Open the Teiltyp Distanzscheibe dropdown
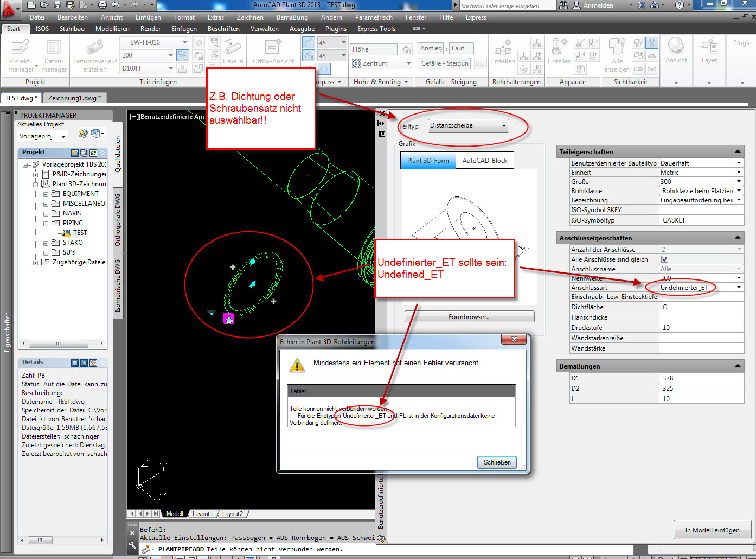The height and width of the screenshot is (559, 756). click(469, 126)
